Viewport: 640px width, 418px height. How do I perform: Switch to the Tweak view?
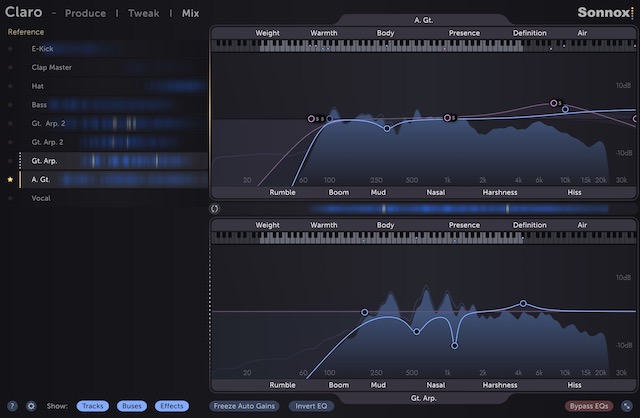click(141, 14)
